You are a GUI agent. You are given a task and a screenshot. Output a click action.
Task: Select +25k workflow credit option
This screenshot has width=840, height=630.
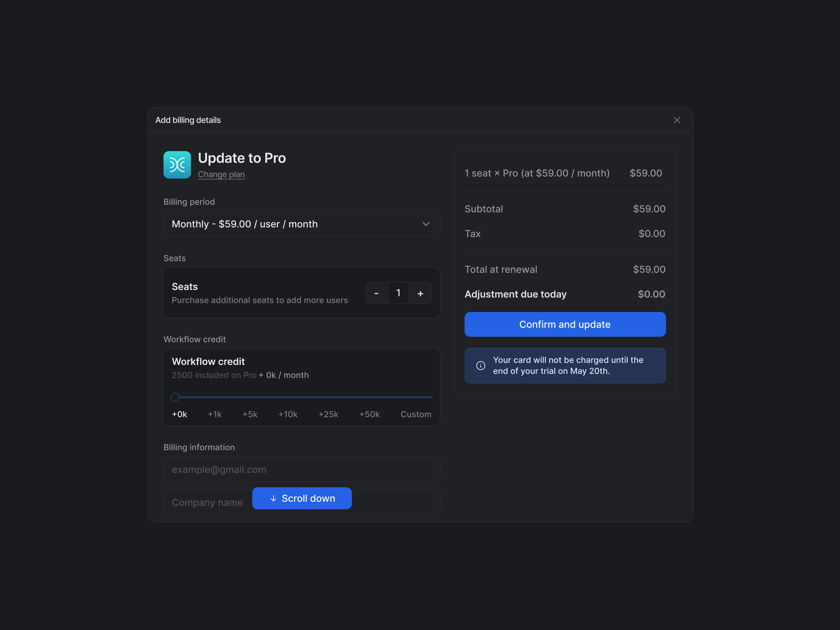pyautogui.click(x=328, y=414)
